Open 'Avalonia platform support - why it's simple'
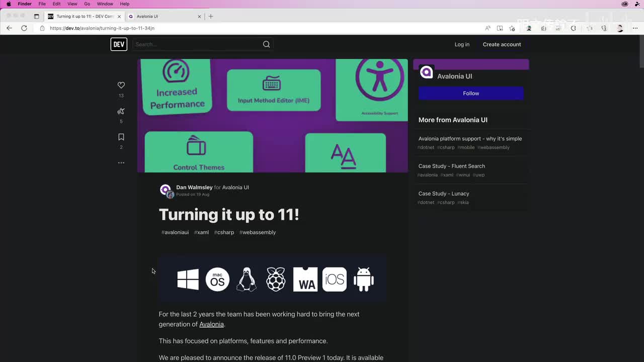 [470, 139]
